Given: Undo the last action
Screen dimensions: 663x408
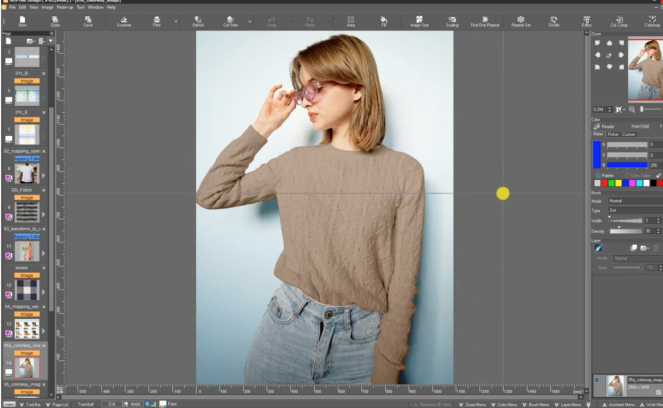Looking at the screenshot, I should tap(271, 22).
